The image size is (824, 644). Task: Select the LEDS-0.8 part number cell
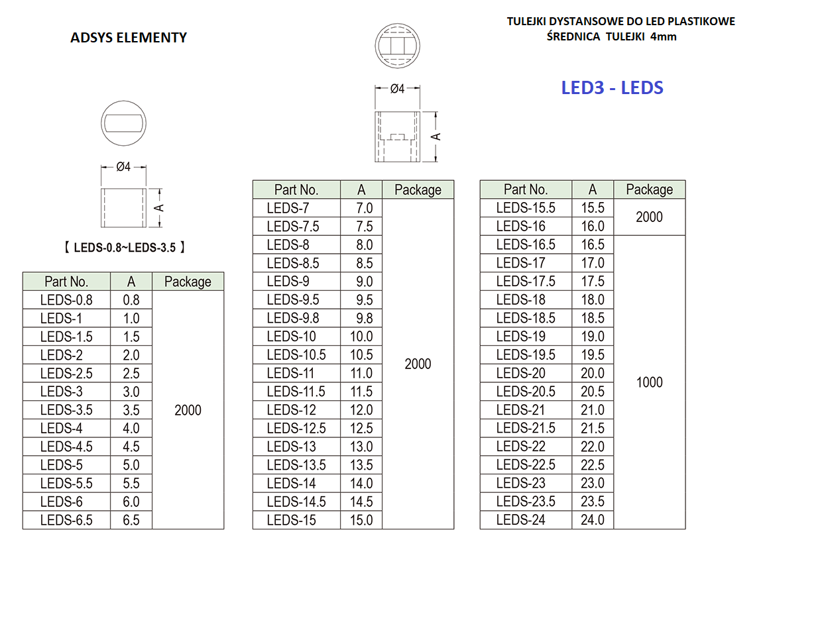(x=66, y=300)
